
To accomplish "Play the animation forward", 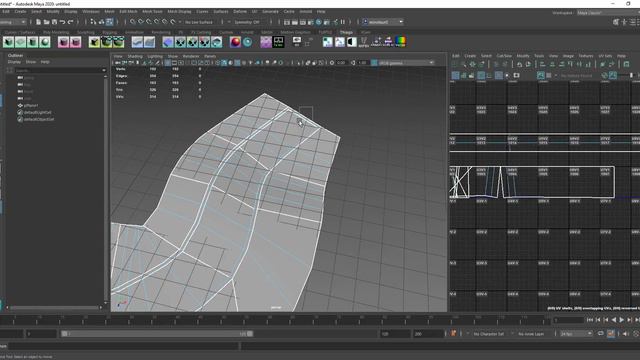I will (x=622, y=320).
